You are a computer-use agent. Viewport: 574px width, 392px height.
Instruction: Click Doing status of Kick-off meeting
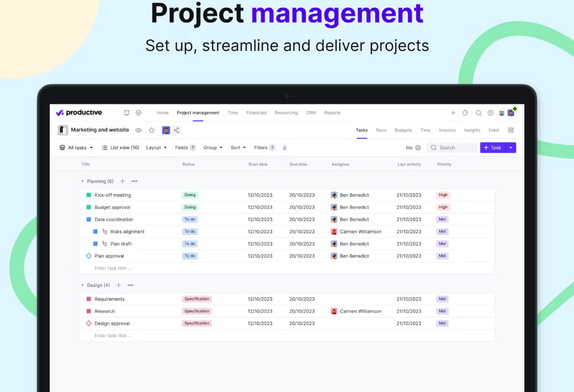tap(190, 195)
